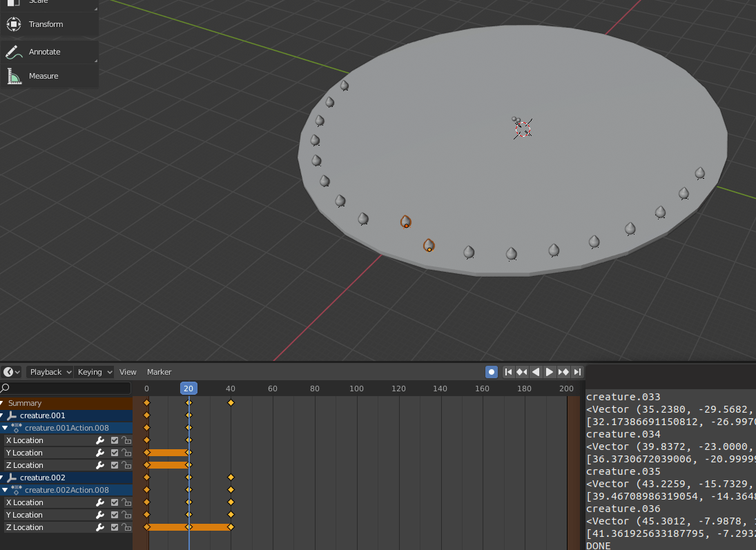Click the Summary keyframe diamond at frame 40
756x550 pixels.
231,402
